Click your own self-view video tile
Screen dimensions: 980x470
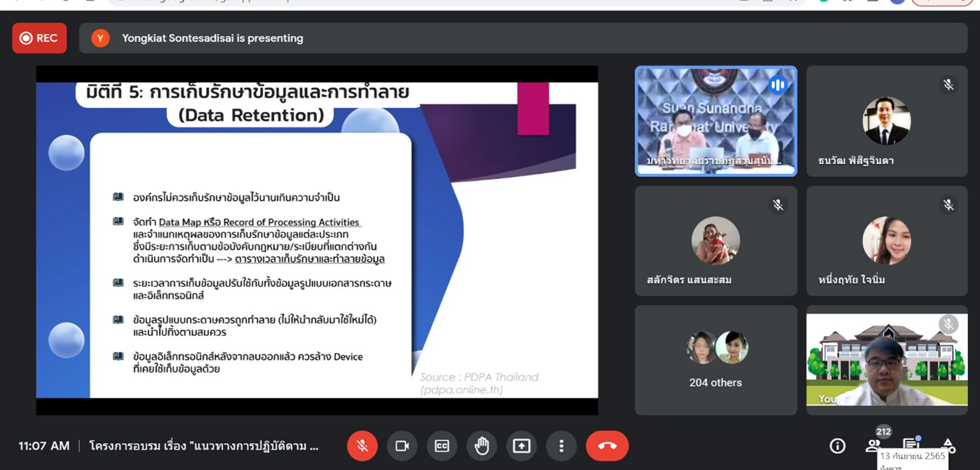click(x=886, y=360)
